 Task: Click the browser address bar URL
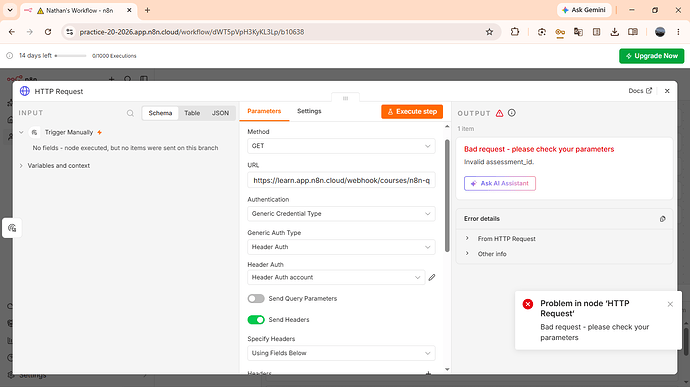coord(191,32)
